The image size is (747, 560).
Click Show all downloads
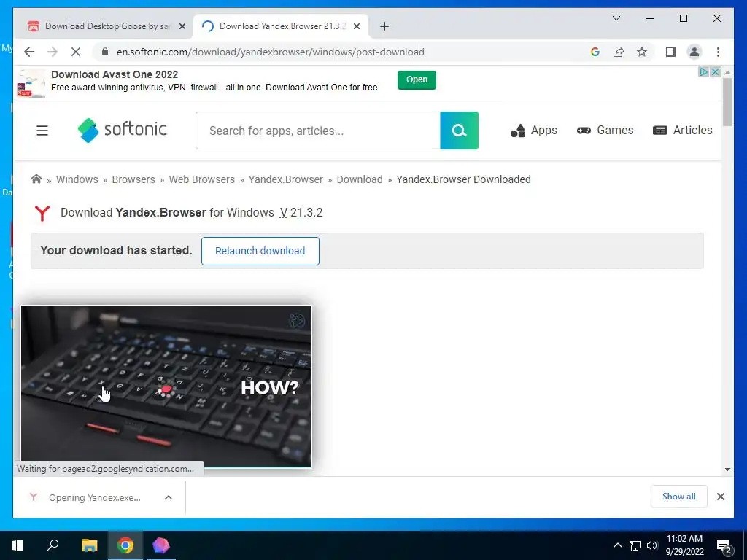[x=679, y=497]
